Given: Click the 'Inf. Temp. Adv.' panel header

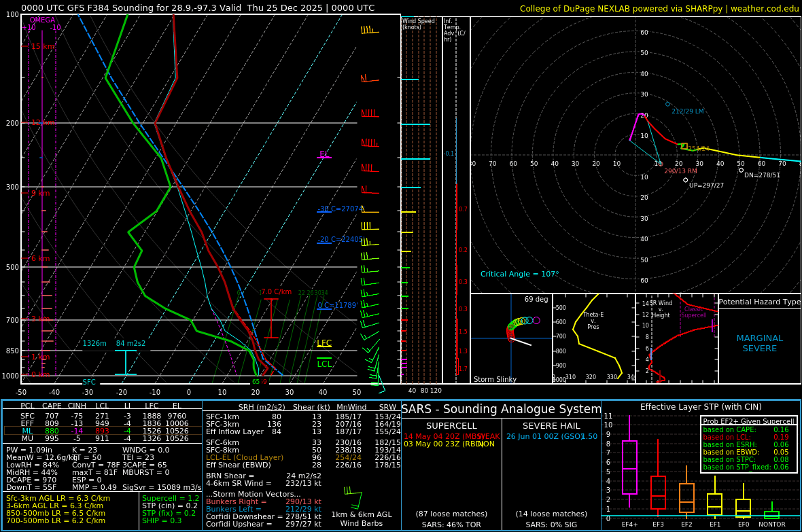Looking at the screenshot, I should (454, 30).
